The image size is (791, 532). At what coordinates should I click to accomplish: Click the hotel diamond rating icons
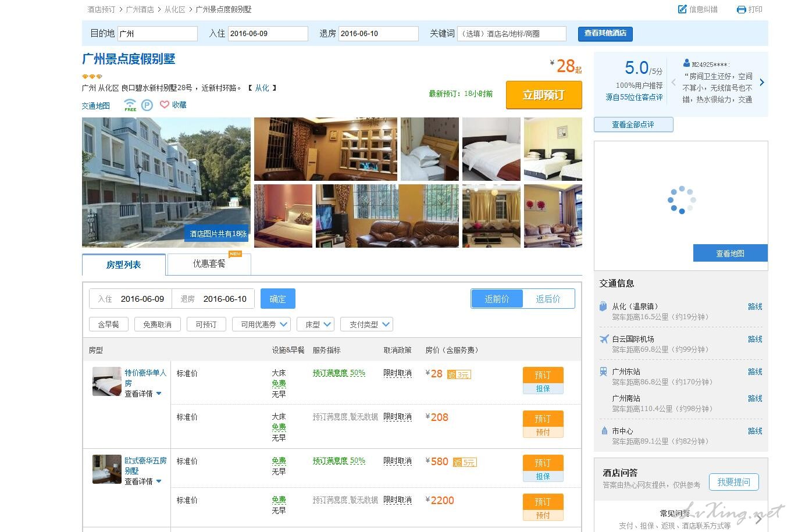pyautogui.click(x=92, y=76)
